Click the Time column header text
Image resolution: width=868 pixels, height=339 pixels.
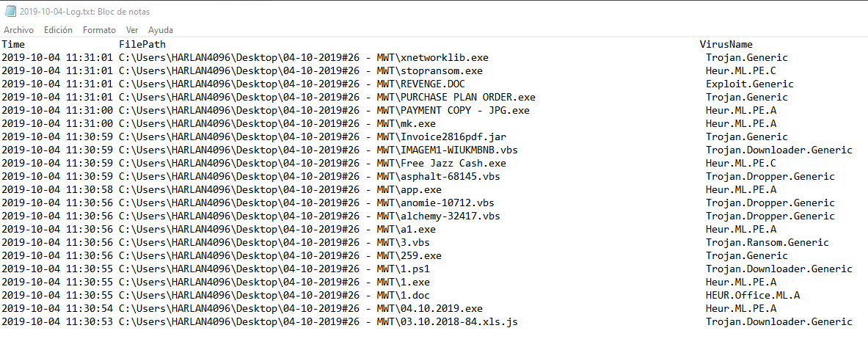pyautogui.click(x=13, y=44)
